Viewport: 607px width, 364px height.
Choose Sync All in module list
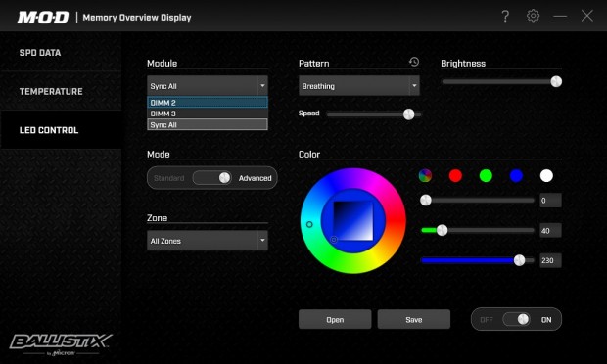(208, 124)
